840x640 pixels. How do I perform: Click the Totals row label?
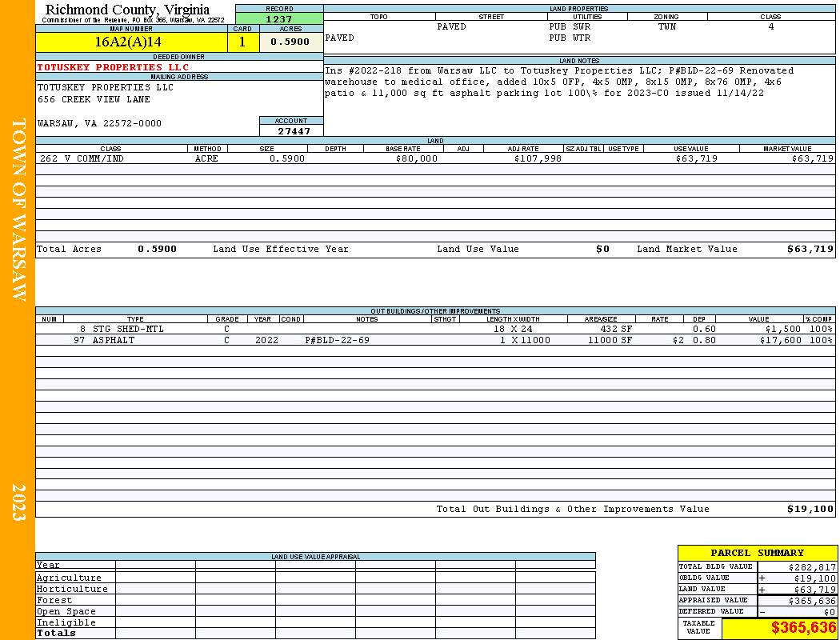(x=56, y=633)
